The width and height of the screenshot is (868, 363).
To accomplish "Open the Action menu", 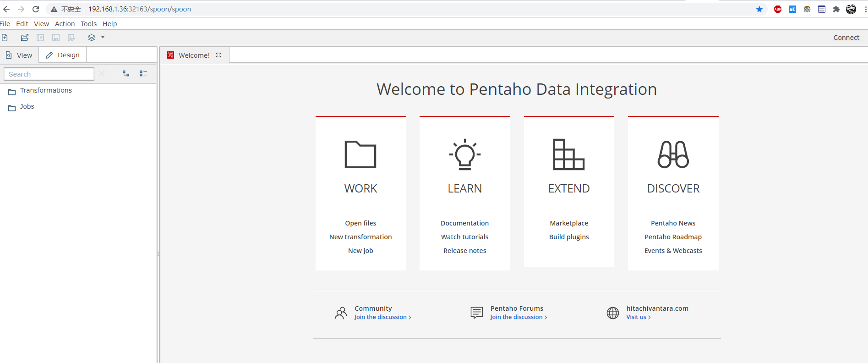I will (x=65, y=24).
